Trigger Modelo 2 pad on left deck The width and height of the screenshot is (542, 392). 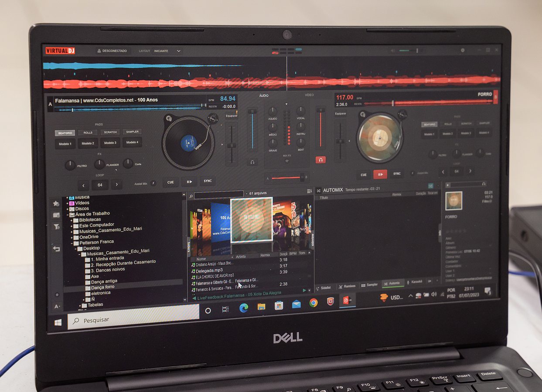(88, 143)
